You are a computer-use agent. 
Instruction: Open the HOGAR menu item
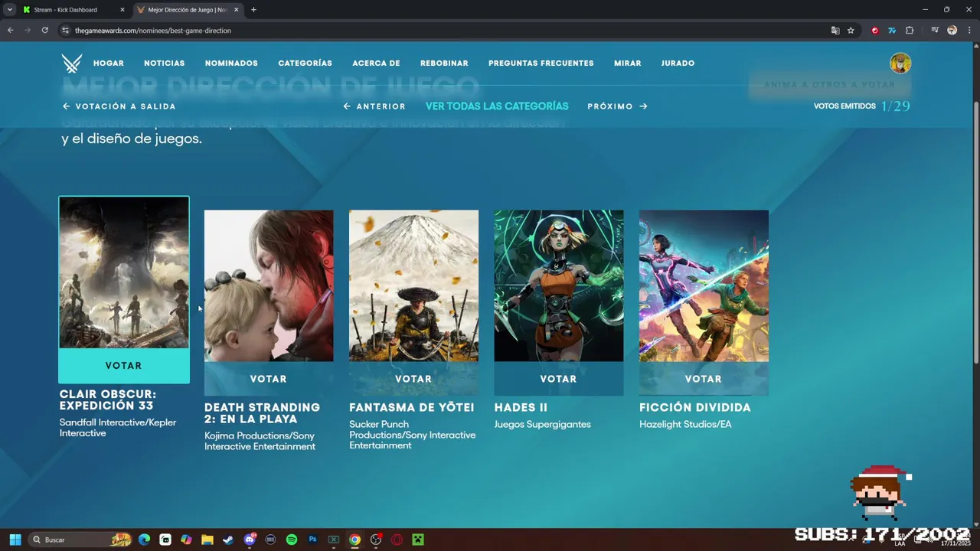coord(109,64)
